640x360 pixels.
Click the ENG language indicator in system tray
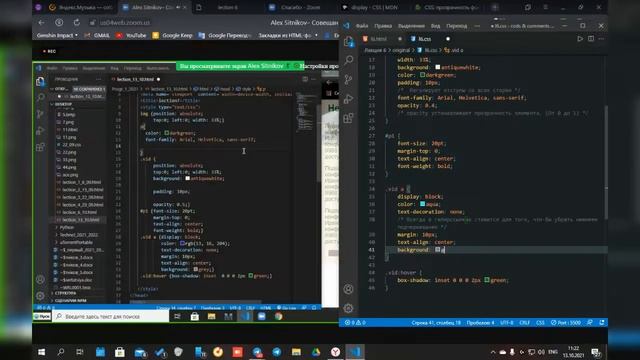point(553,352)
